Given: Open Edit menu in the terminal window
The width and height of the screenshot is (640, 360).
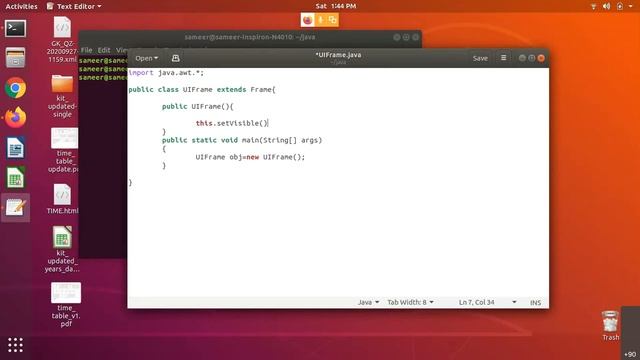Looking at the screenshot, I should pos(104,50).
